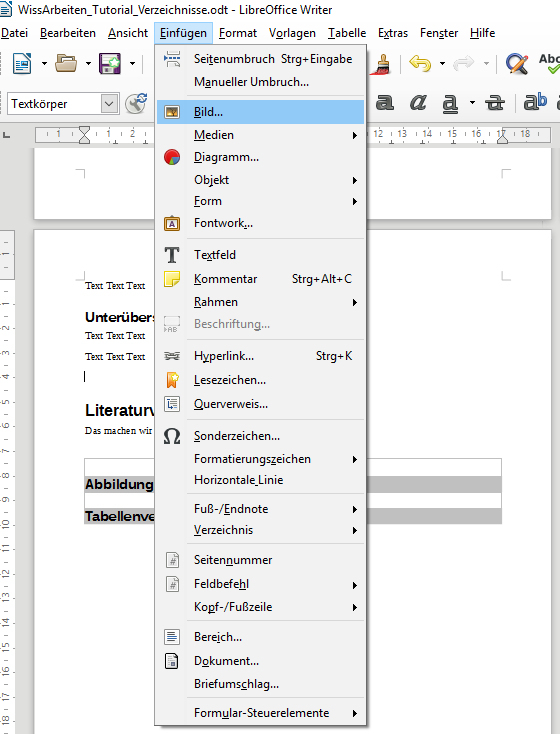Click the Dokument file icon in menu
The image size is (560, 734).
click(x=172, y=661)
